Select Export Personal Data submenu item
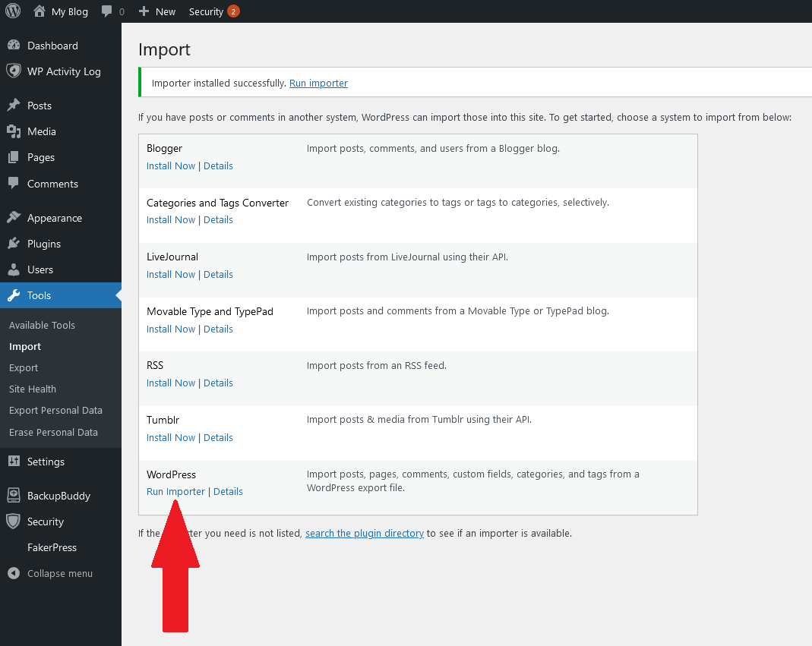The width and height of the screenshot is (812, 646). click(x=55, y=410)
